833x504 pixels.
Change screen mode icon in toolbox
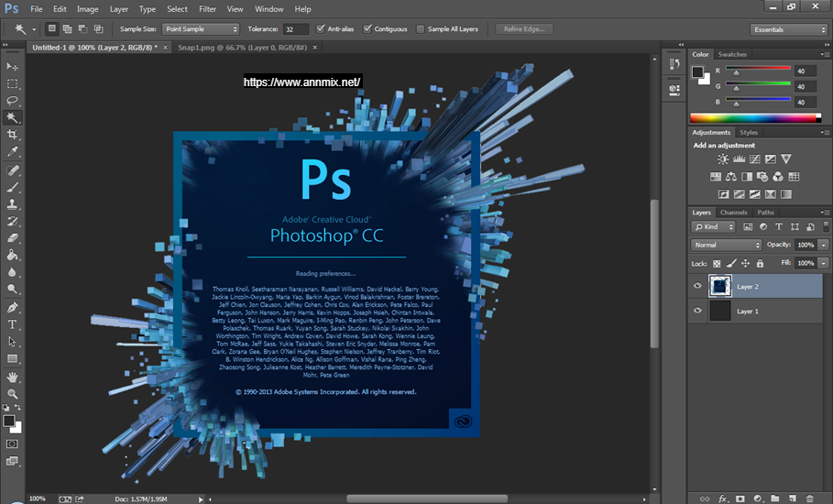(12, 461)
